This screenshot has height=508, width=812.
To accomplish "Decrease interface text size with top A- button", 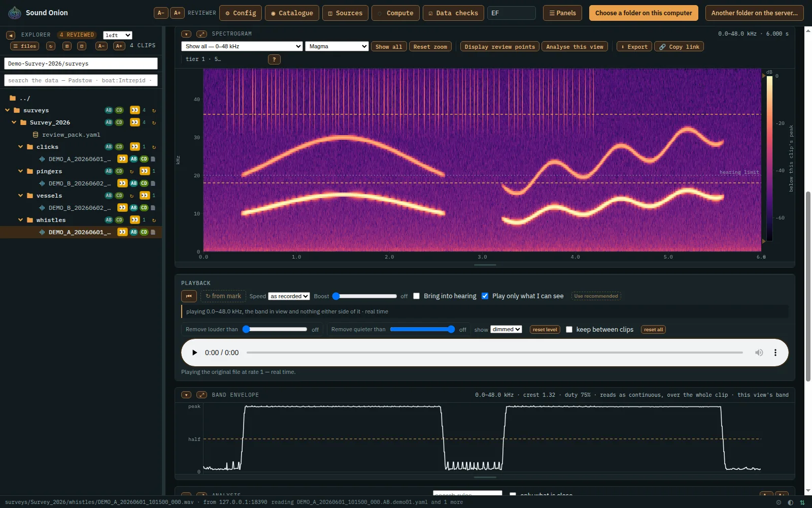I will point(161,13).
